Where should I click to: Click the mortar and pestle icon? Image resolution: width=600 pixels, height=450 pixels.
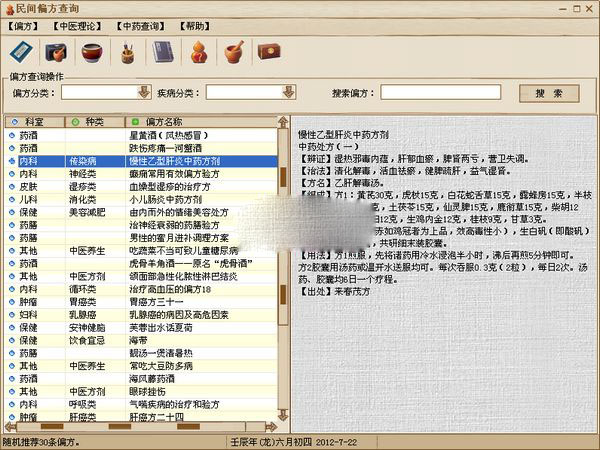point(233,50)
